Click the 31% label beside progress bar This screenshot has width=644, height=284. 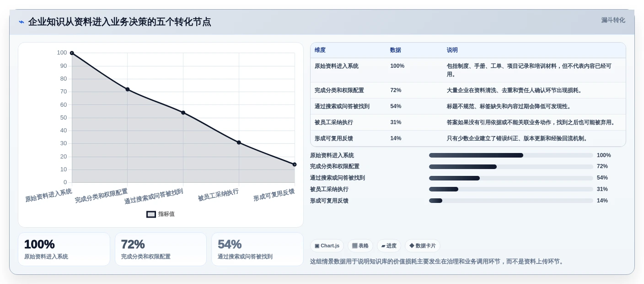pos(602,189)
